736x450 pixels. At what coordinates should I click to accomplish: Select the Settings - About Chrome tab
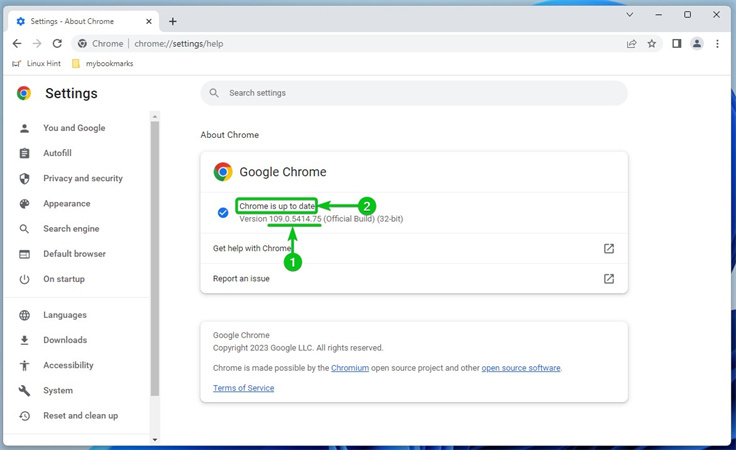coord(84,21)
